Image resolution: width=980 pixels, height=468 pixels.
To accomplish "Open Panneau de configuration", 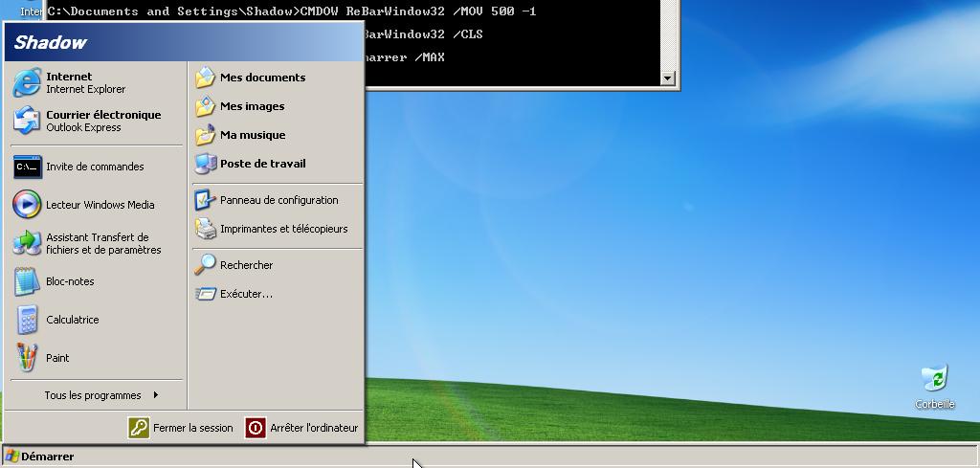I will 278,200.
